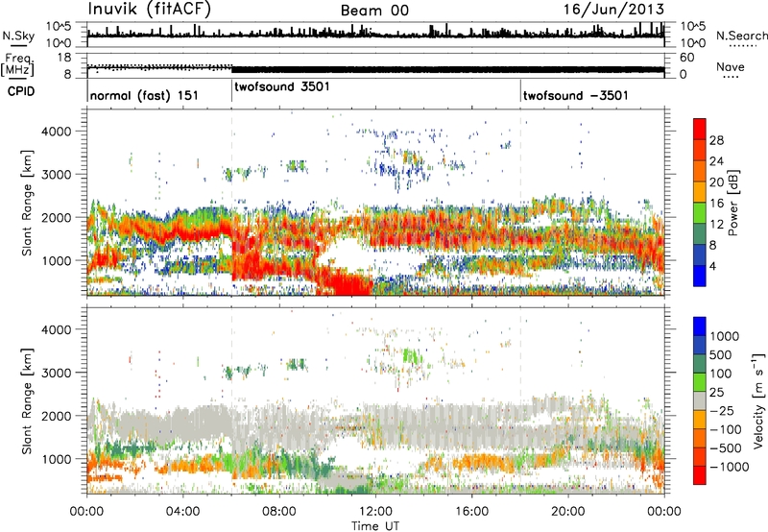
Task: Click the blue bottom of power colorbar
Action: [700, 276]
